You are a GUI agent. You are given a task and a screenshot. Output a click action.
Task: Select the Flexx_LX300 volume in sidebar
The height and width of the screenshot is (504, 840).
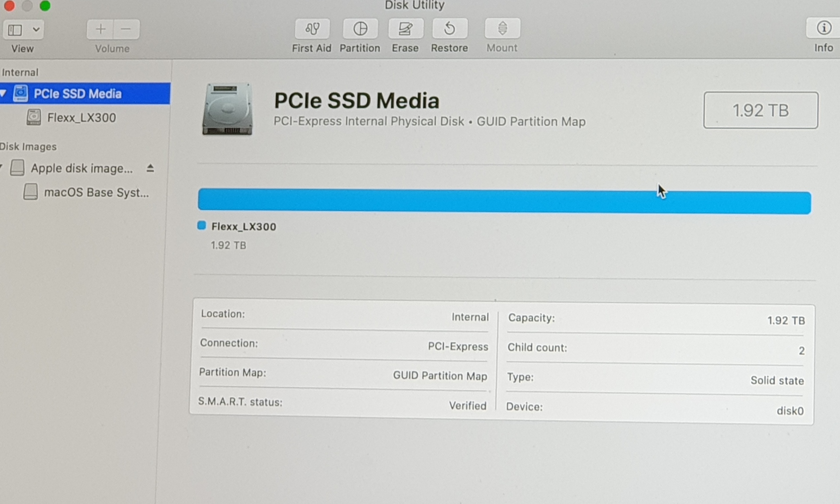(x=81, y=117)
